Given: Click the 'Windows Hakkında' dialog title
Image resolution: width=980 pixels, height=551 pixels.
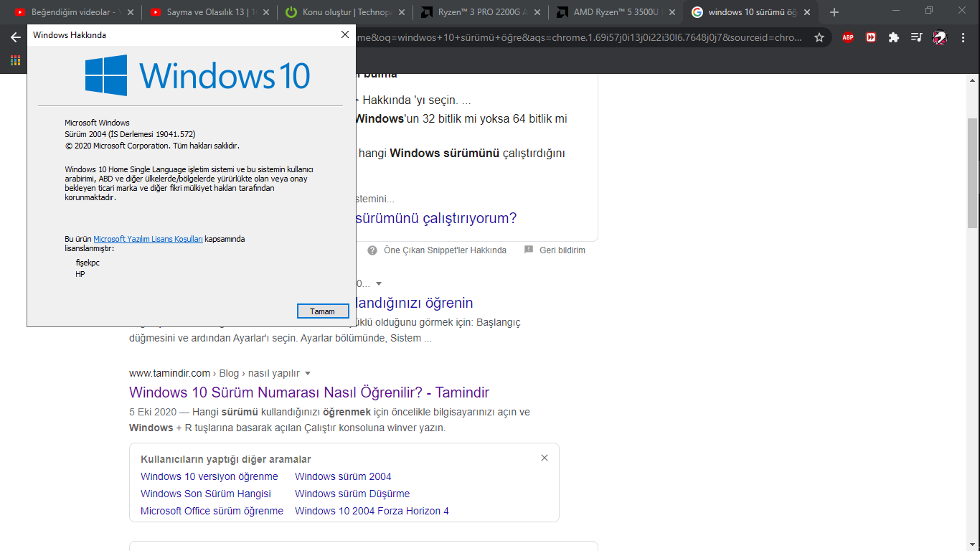Looking at the screenshot, I should (x=70, y=34).
